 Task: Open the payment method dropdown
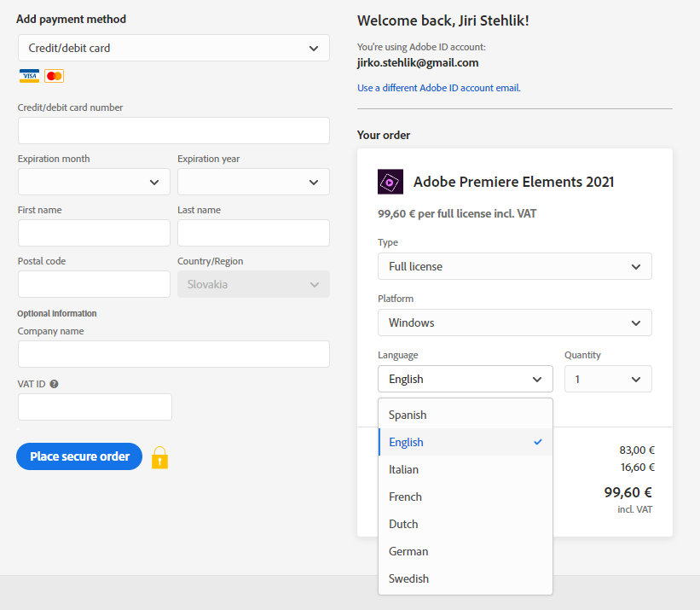coord(173,48)
